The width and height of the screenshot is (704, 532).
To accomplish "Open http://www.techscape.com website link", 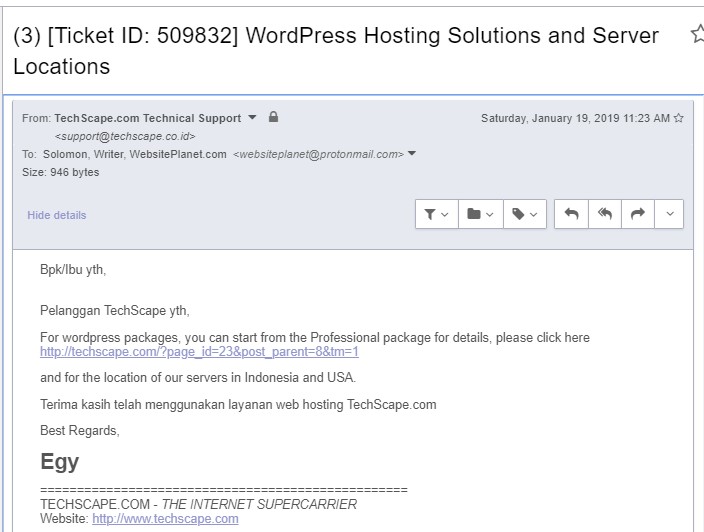I will point(165,519).
